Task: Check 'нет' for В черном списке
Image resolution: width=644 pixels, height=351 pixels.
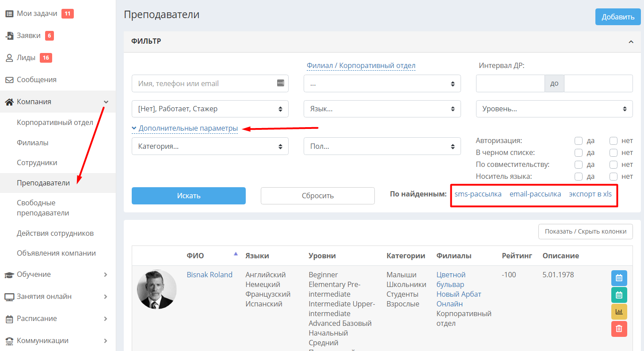Action: point(613,153)
